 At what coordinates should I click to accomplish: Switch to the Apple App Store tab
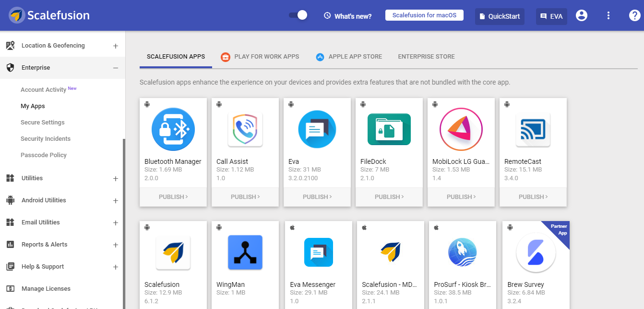(x=349, y=57)
